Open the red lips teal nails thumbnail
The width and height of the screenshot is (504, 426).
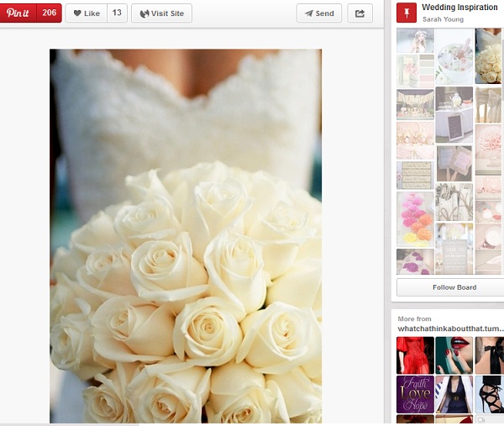coord(454,355)
